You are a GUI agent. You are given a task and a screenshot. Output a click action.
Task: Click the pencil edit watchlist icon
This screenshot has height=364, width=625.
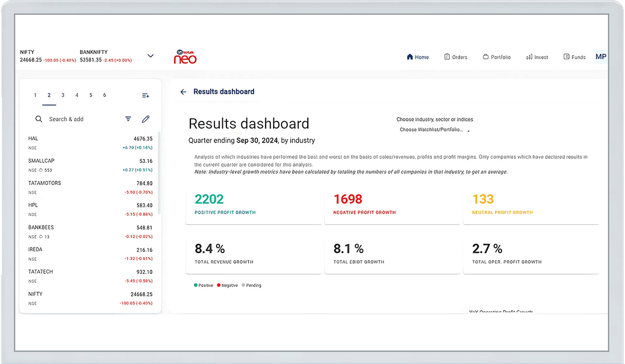(146, 119)
